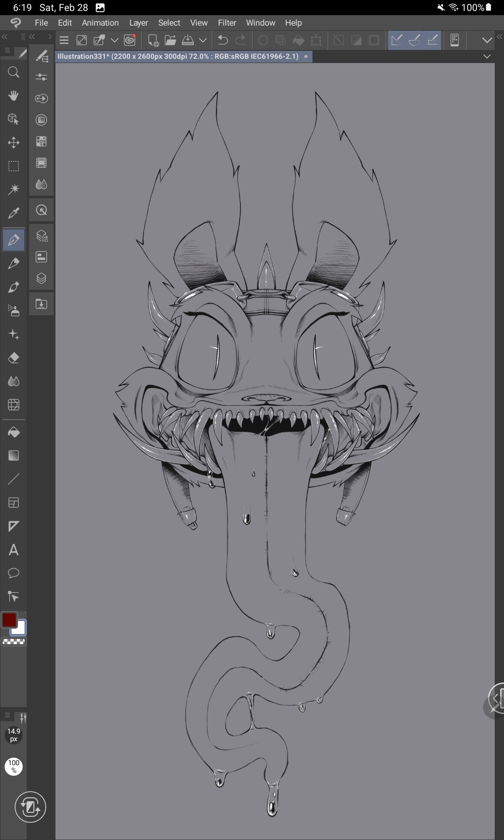
Task: Select the rectangular Selection marquee tool
Action: click(13, 166)
